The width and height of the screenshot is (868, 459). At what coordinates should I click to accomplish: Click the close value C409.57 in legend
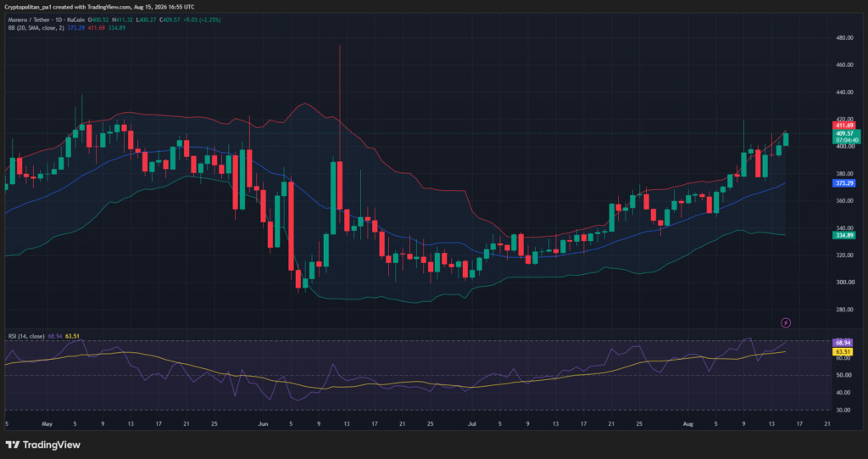[170, 20]
